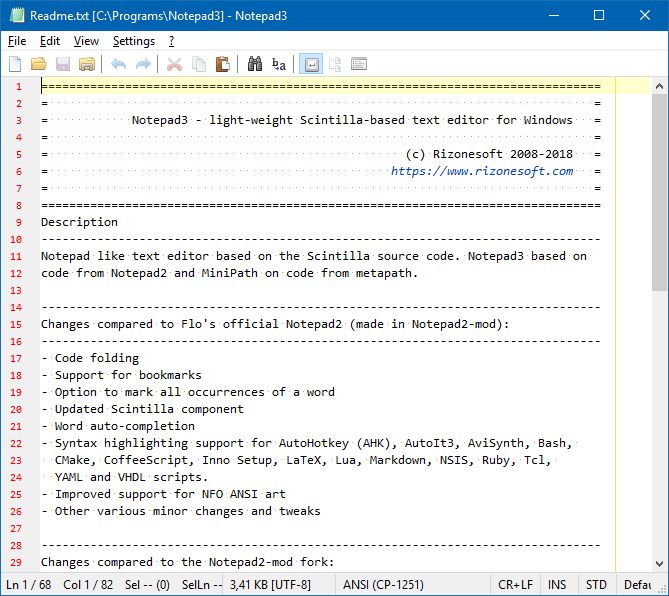Toggle the 'INS' insert mode indicator
The image size is (669, 596).
[x=557, y=584]
